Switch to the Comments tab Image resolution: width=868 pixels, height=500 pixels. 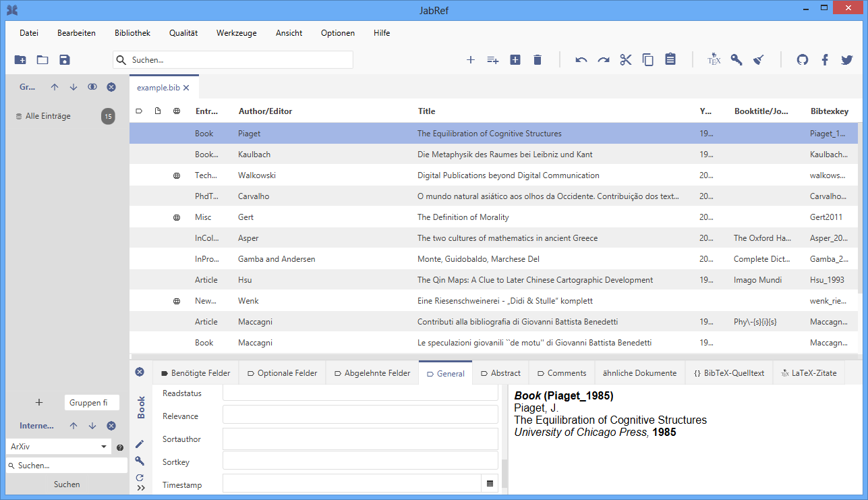coord(562,372)
